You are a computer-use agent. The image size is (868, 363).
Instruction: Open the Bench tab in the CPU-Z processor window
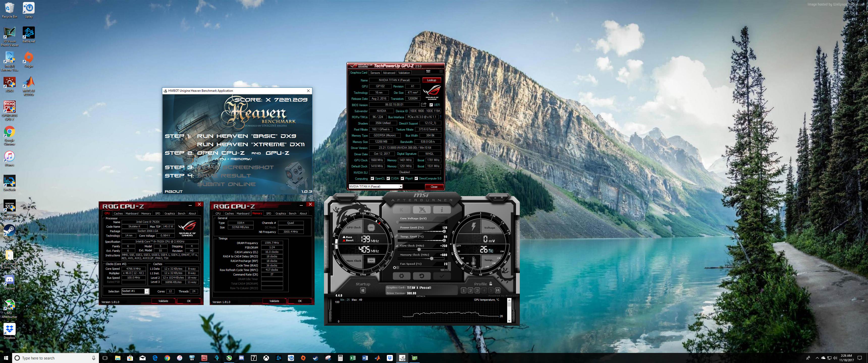point(182,214)
